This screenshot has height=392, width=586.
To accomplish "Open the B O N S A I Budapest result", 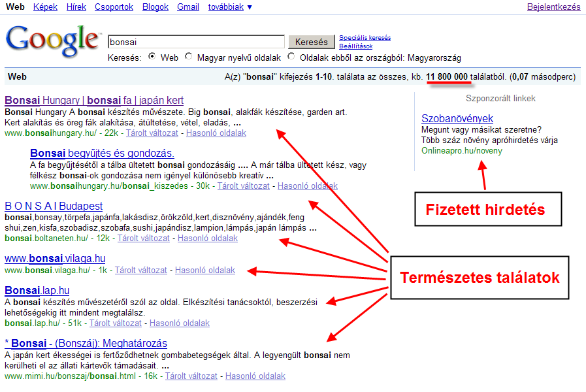I will pyautogui.click(x=54, y=206).
